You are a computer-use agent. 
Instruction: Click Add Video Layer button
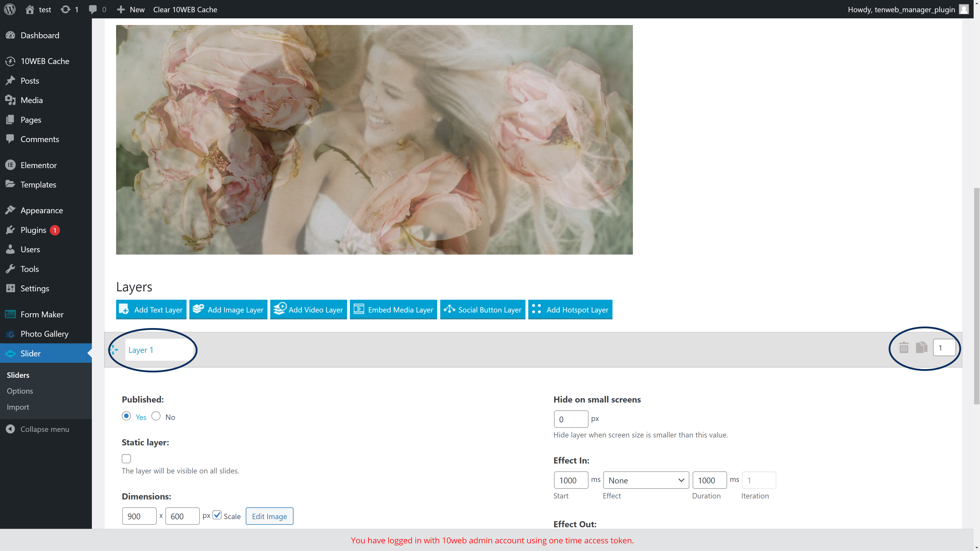click(309, 309)
